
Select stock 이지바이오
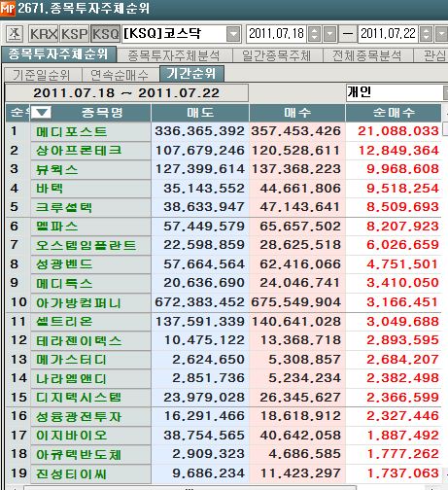point(90,436)
